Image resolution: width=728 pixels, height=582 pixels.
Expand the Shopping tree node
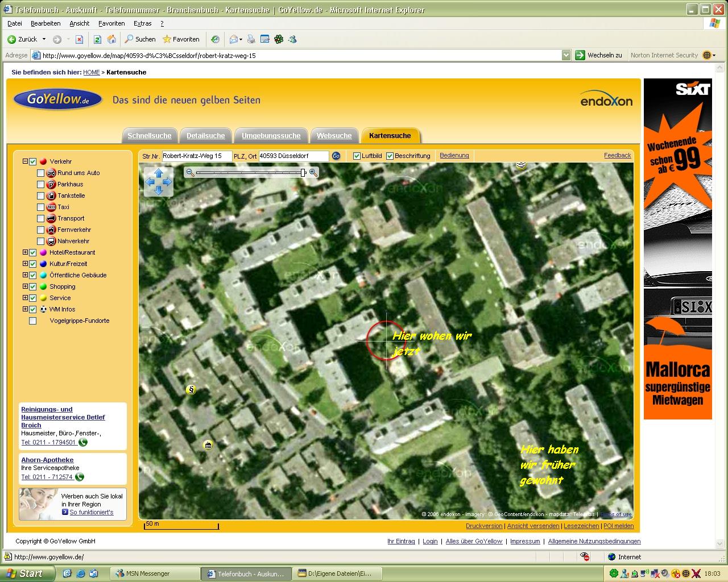tap(25, 286)
